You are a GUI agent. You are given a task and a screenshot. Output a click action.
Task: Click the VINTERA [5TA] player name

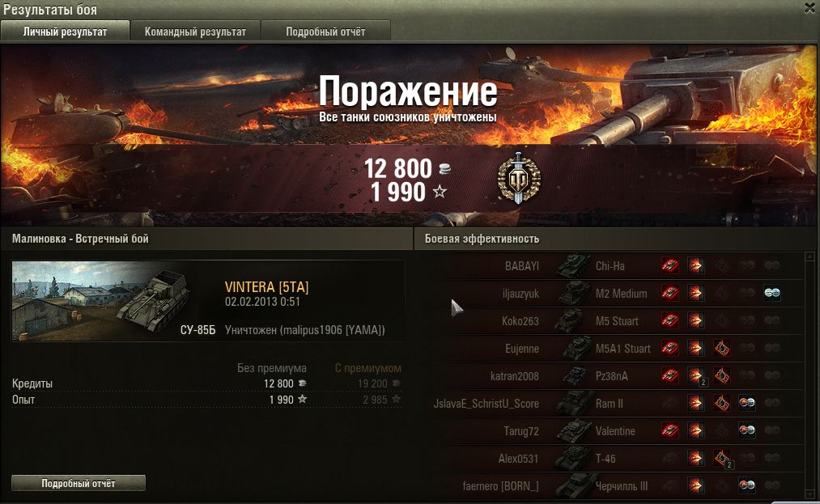click(266, 287)
